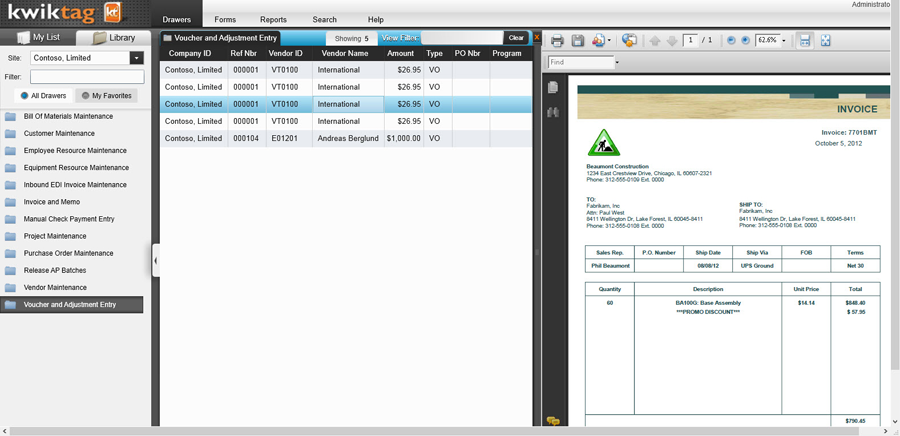Open the Drawers menu tab
Viewport: 900px width, 436px height.
(176, 20)
